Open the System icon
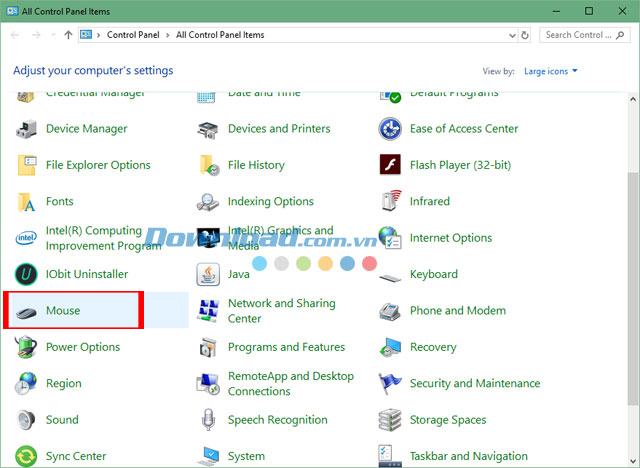 click(209, 456)
